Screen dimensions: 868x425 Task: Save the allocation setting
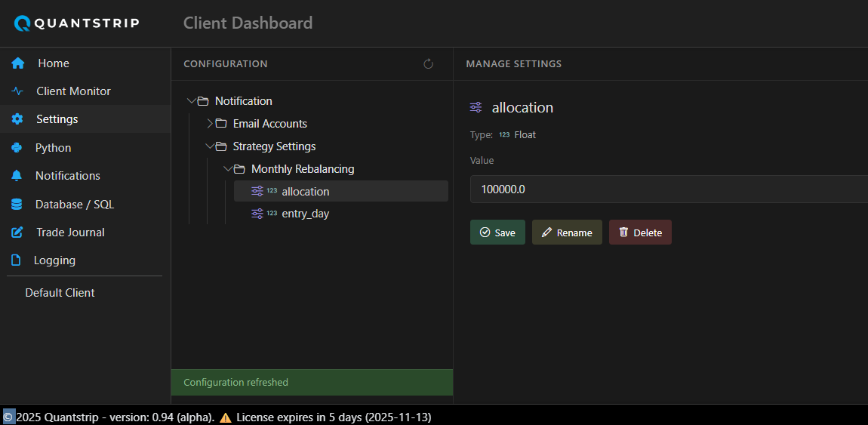coord(497,233)
